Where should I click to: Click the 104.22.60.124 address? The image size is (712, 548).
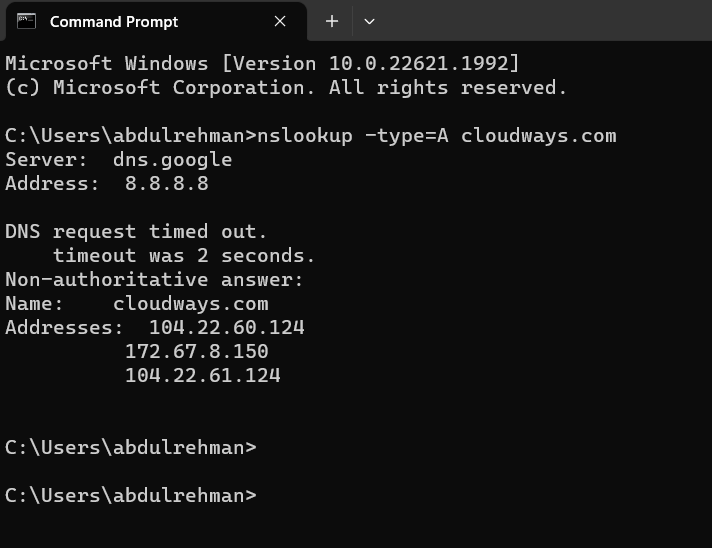(x=226, y=327)
